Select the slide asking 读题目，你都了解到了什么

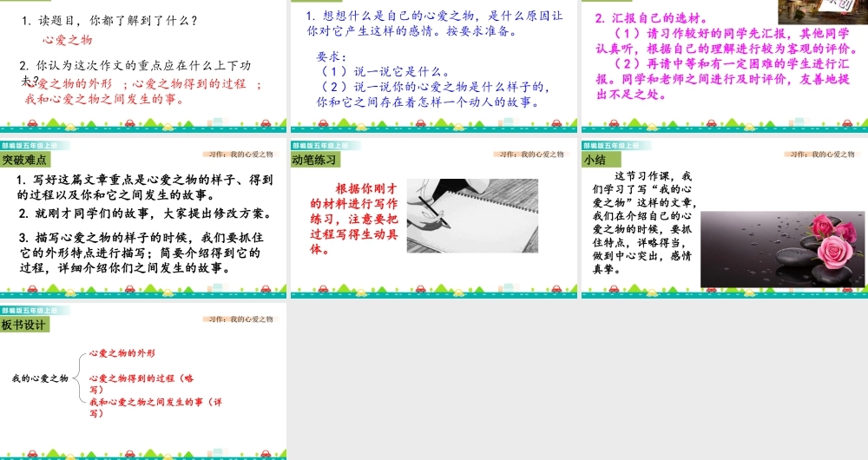[143, 67]
